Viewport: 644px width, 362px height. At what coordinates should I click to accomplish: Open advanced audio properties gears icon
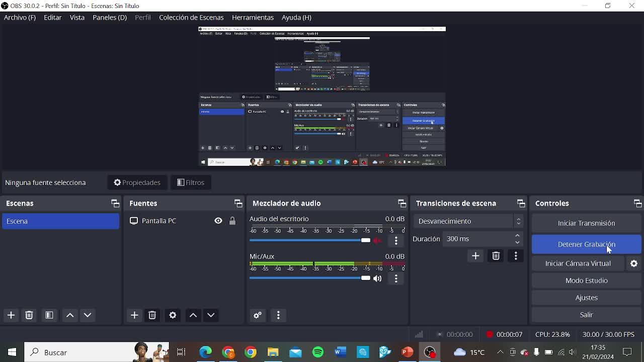click(258, 315)
